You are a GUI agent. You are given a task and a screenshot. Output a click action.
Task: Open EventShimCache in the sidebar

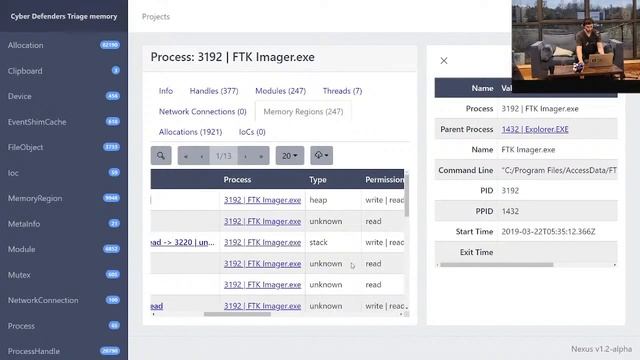(64, 122)
